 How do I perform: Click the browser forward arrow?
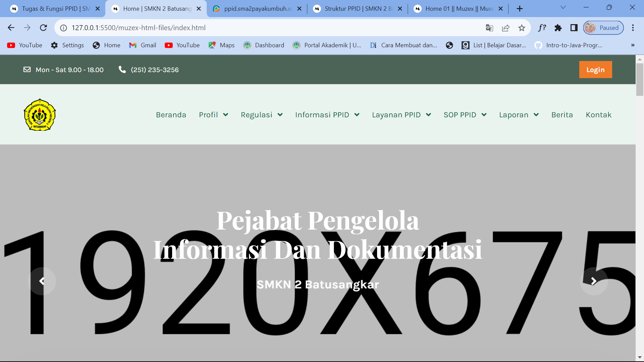[x=27, y=28]
